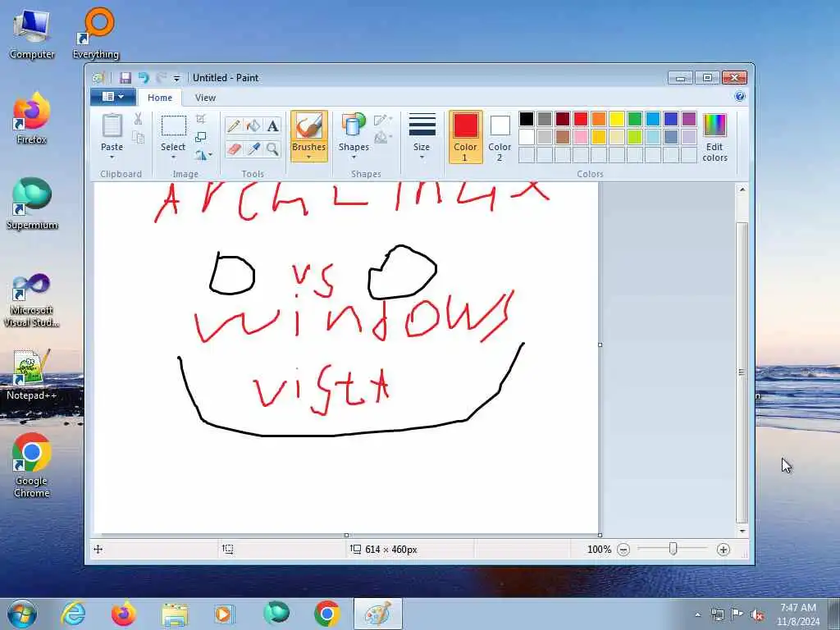The height and width of the screenshot is (630, 840).
Task: Pick the black color swatch
Action: tap(527, 119)
